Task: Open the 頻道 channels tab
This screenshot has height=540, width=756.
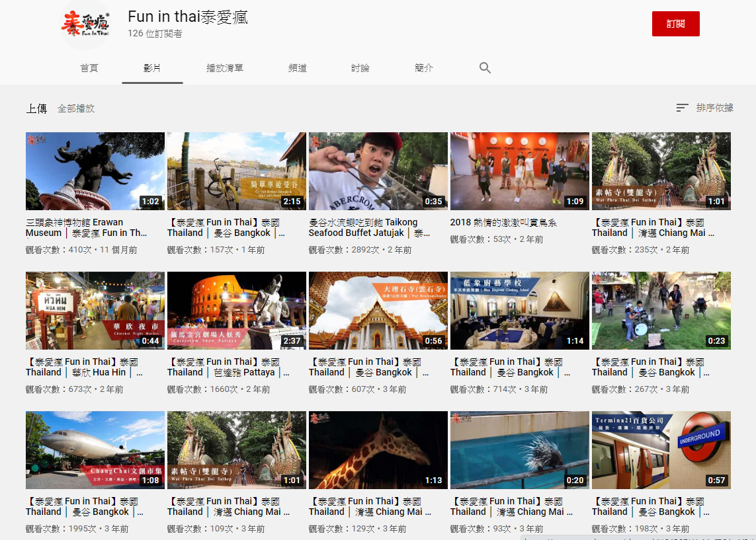Action: [298, 68]
